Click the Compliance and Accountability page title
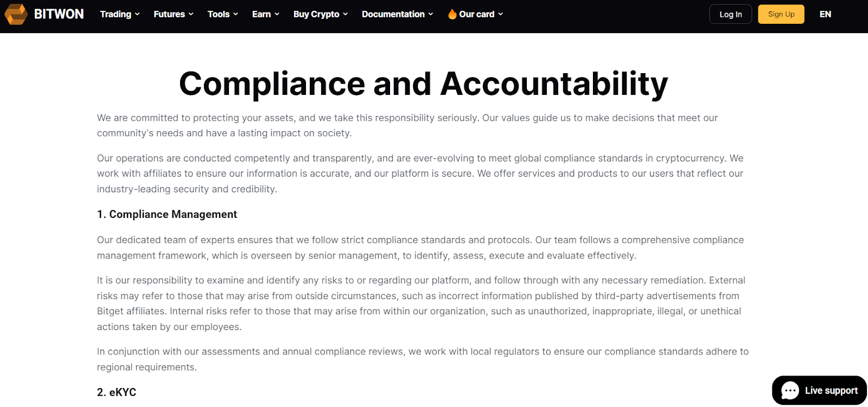This screenshot has height=407, width=868. (x=423, y=84)
